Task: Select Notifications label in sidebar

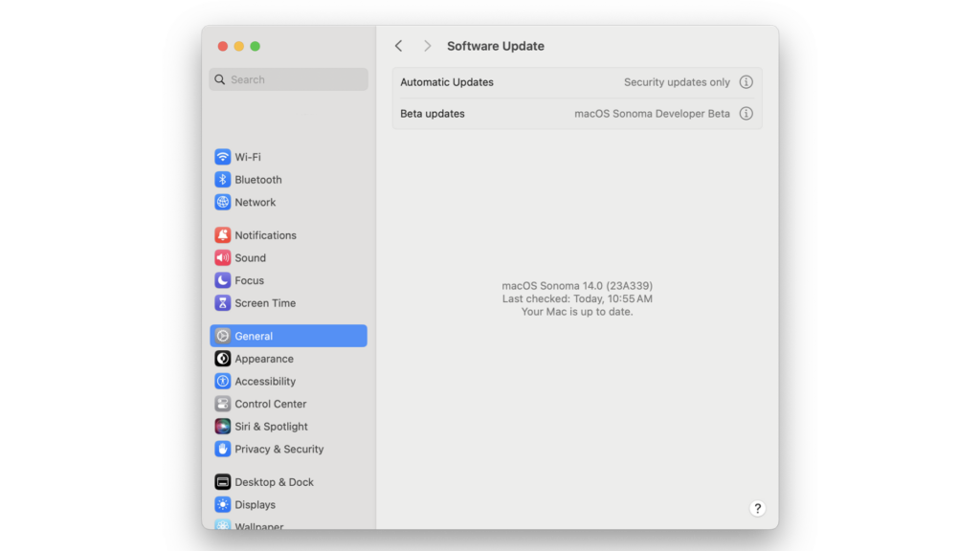Action: pyautogui.click(x=266, y=235)
